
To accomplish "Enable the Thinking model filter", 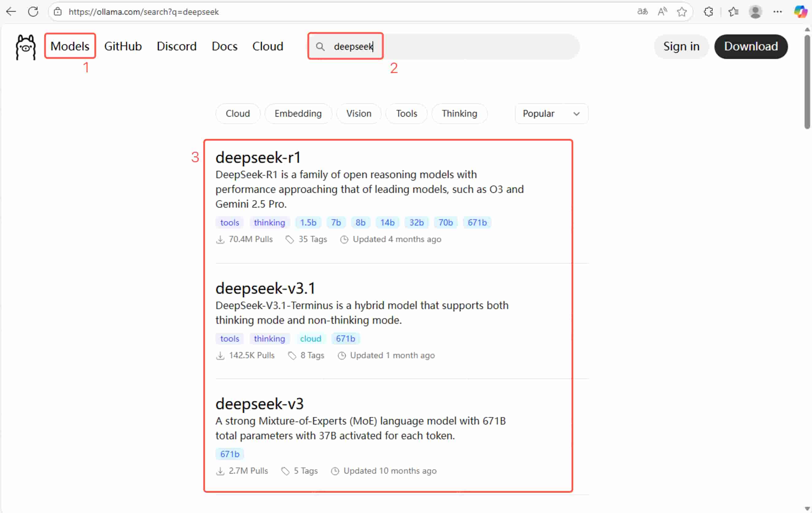I will point(459,113).
